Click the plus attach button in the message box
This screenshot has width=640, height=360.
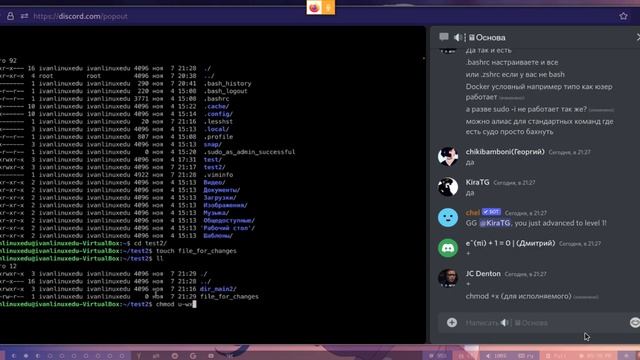click(x=452, y=322)
